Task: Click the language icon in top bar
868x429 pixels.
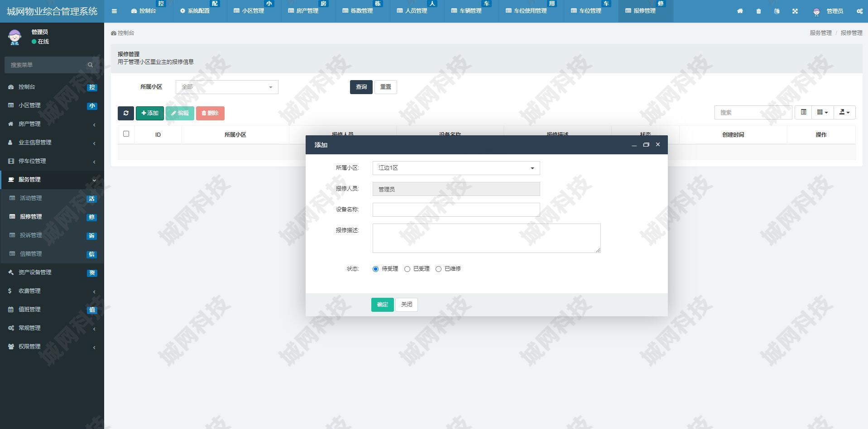Action: click(777, 11)
